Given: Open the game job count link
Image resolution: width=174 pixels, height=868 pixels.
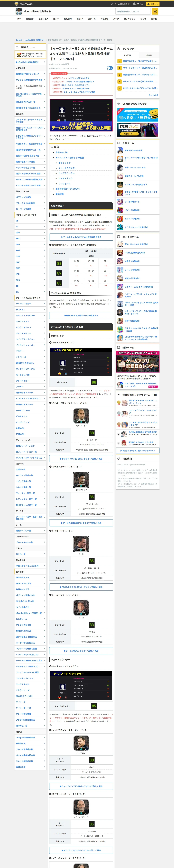Looking at the screenshot, I should 120,4.
